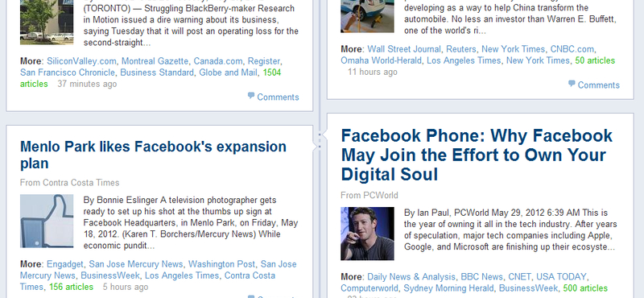Open Los Angeles Times next to Omaha World-Herald

coord(464,61)
